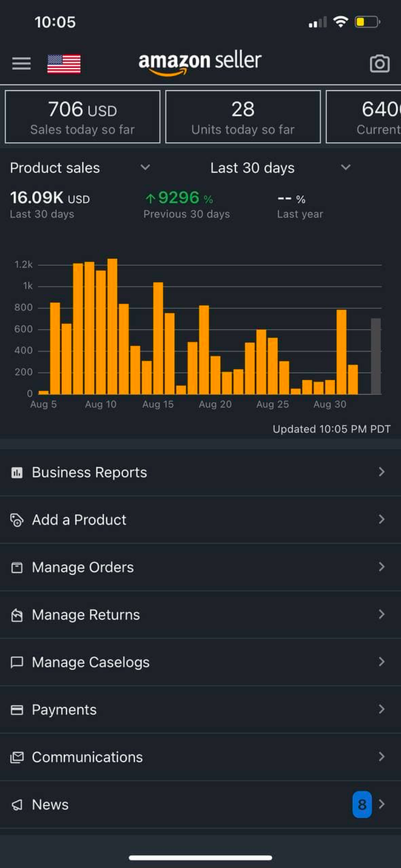Tap the Payments card icon
This screenshot has height=868, width=401.
17,710
